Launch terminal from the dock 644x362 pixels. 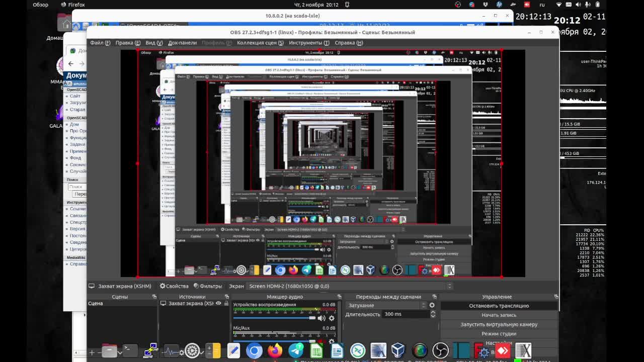pyautogui.click(x=130, y=350)
